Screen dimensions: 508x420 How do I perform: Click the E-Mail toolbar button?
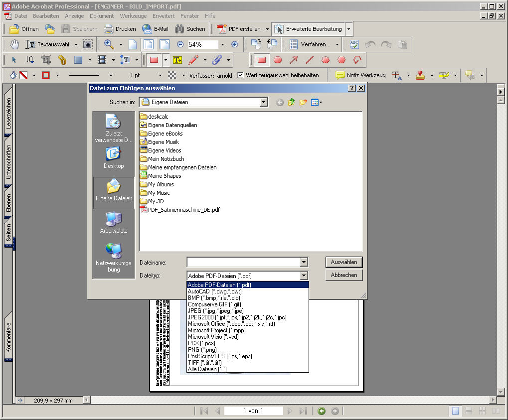155,29
